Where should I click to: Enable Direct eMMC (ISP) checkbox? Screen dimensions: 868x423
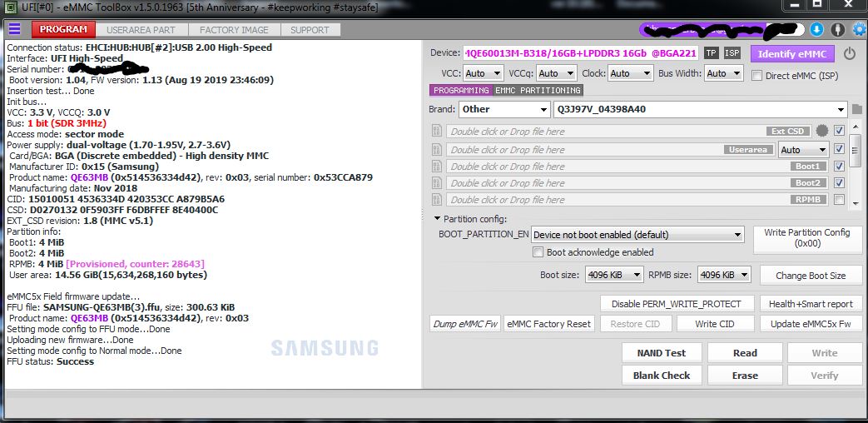click(756, 76)
